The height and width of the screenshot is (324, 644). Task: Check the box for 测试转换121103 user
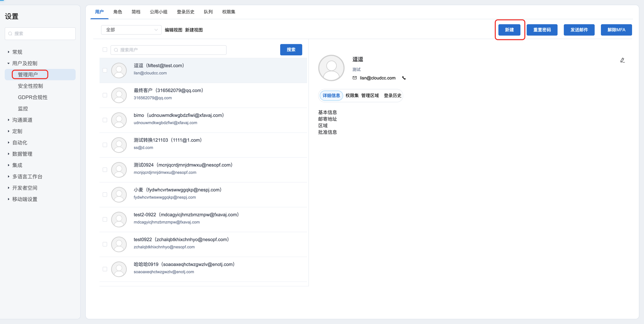105,145
